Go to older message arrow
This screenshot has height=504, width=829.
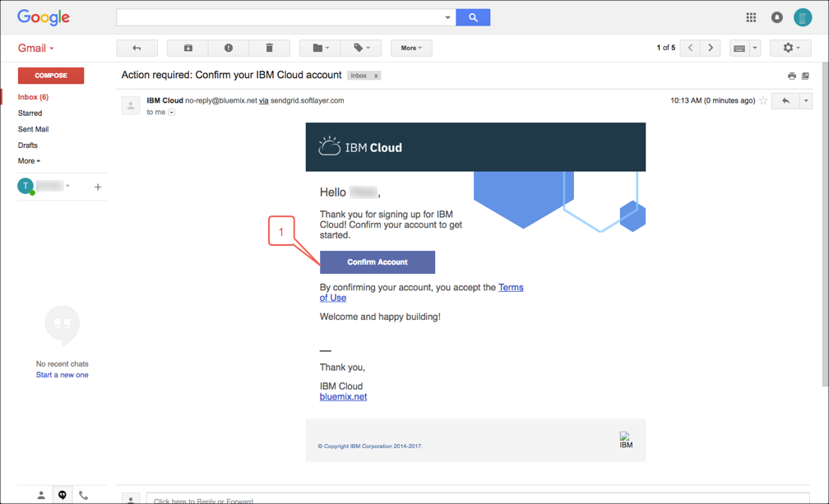[x=711, y=48]
